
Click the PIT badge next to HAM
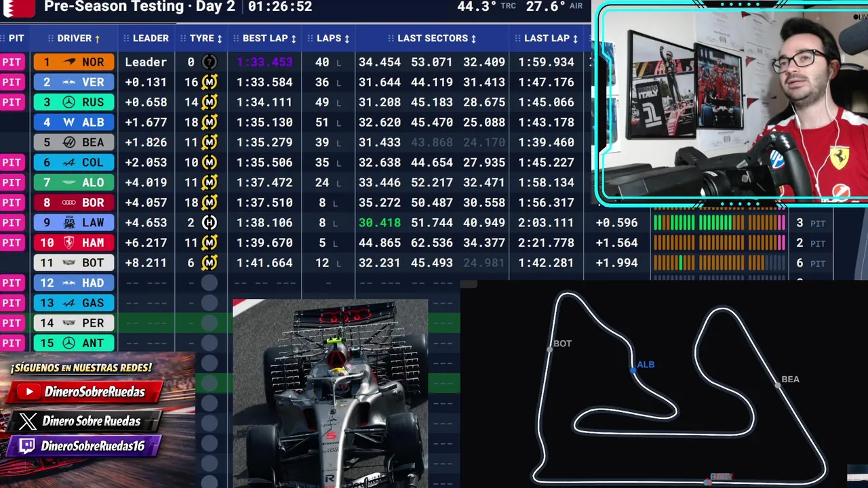[12, 243]
